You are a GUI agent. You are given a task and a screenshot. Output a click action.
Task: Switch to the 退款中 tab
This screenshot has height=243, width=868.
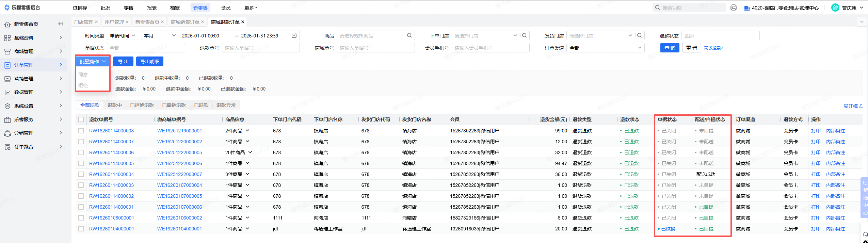click(114, 105)
